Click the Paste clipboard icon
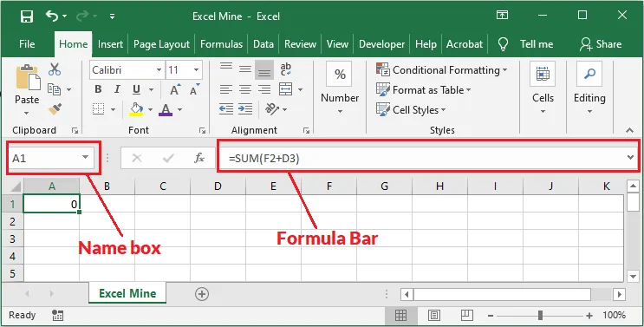 click(28, 77)
